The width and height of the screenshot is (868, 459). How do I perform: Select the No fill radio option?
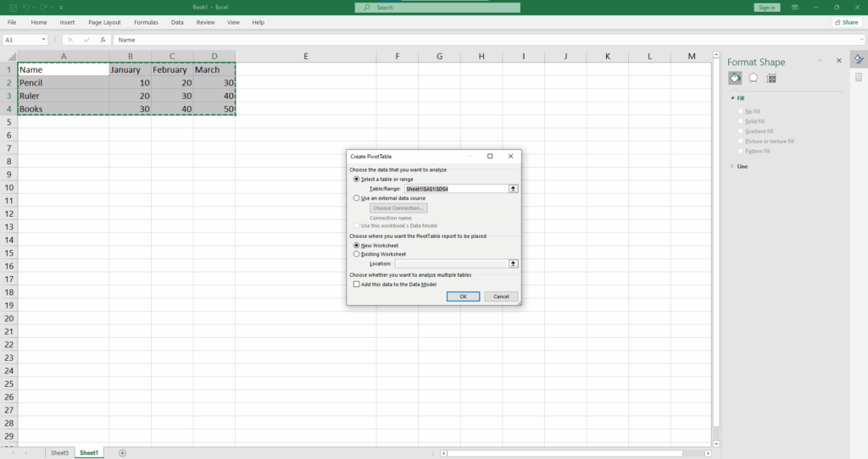point(741,111)
